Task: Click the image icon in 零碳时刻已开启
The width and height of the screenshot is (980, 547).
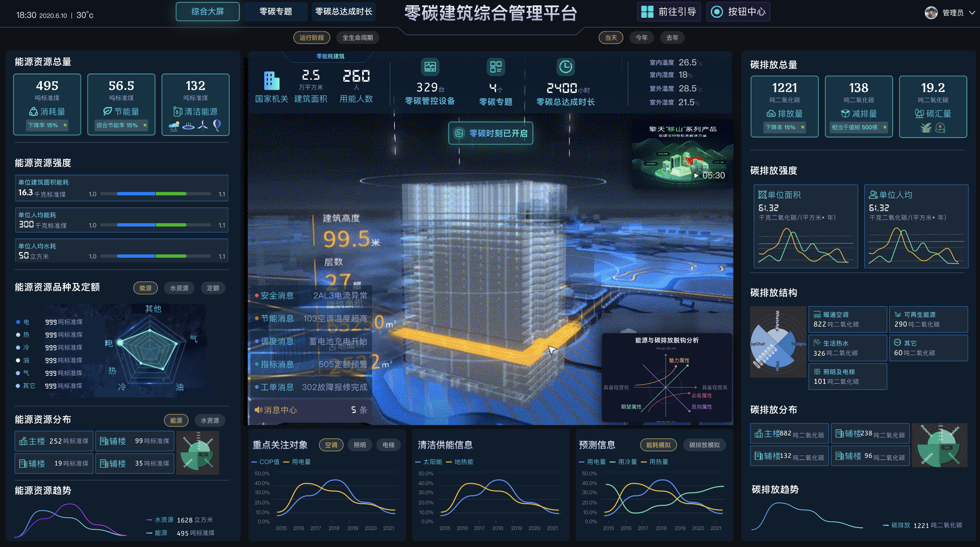Action: tap(459, 133)
